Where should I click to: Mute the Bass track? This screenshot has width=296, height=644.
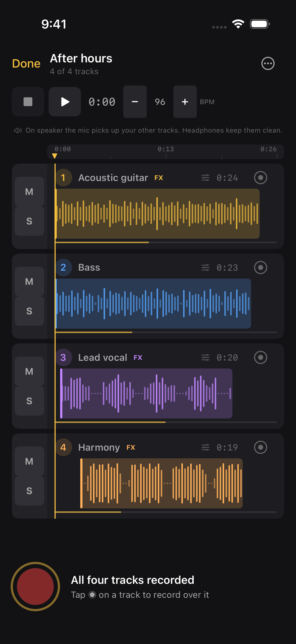29,281
